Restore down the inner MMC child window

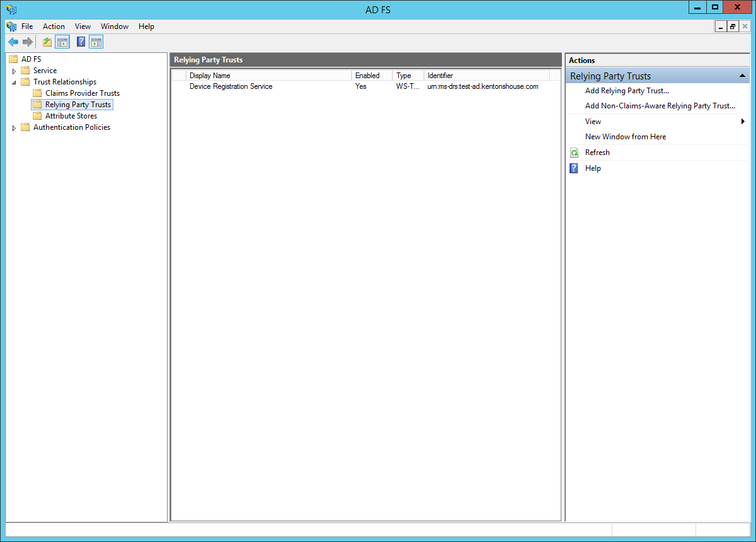pyautogui.click(x=733, y=26)
